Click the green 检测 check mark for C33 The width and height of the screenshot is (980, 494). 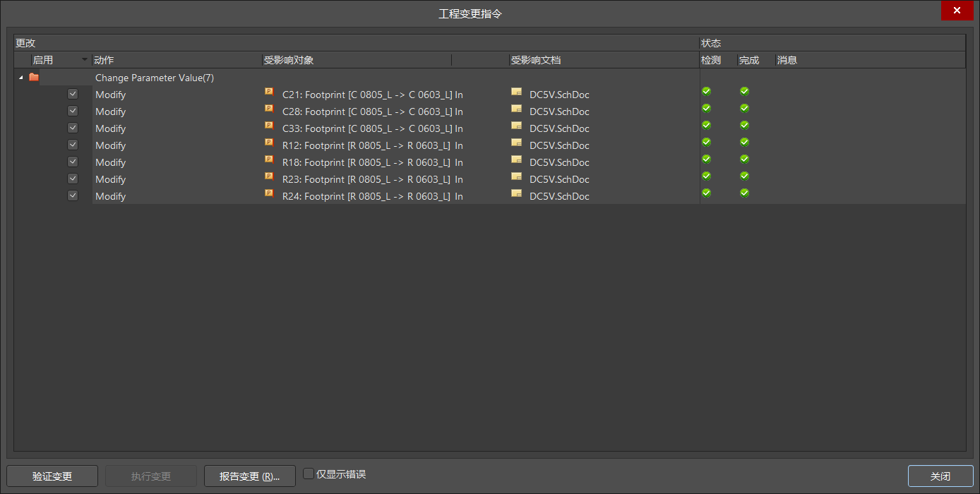tap(706, 125)
